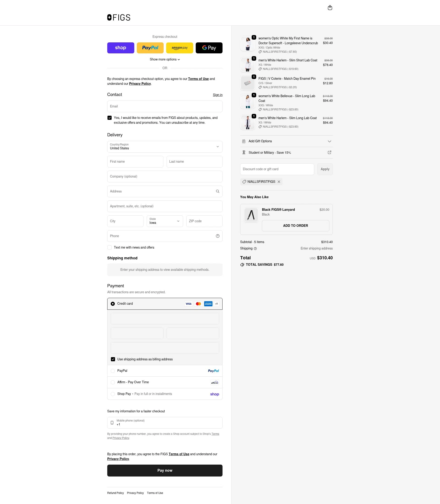Image resolution: width=440 pixels, height=504 pixels.
Task: Click the FIGS logo in header
Action: (x=119, y=17)
